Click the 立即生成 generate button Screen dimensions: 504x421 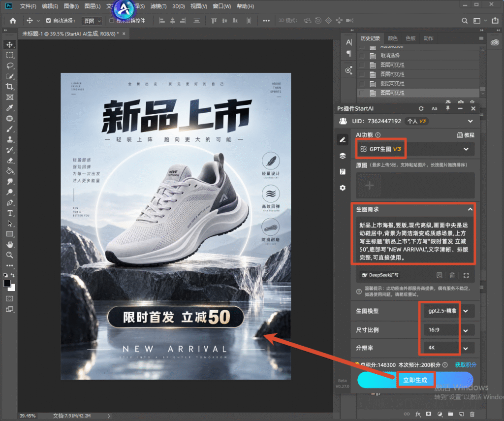click(415, 380)
